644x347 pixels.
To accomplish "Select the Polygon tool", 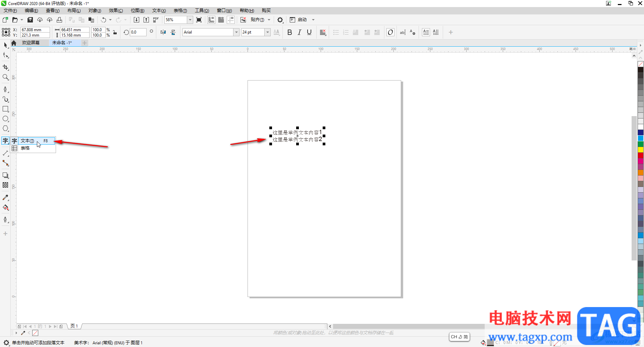I will (5, 129).
